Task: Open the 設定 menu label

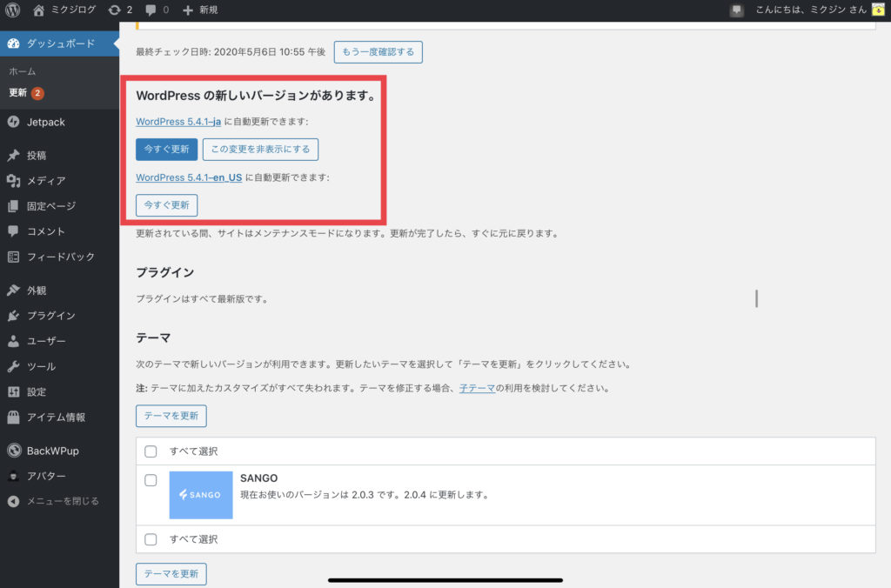Action: coord(37,391)
